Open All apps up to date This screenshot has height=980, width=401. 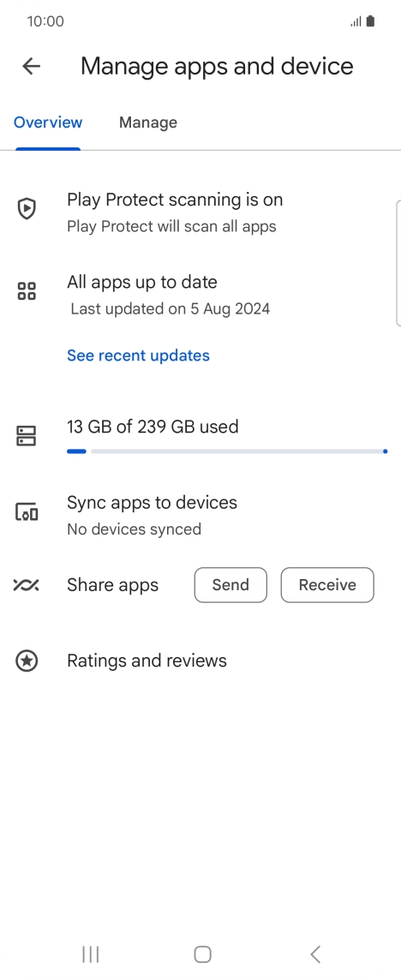tap(169, 295)
